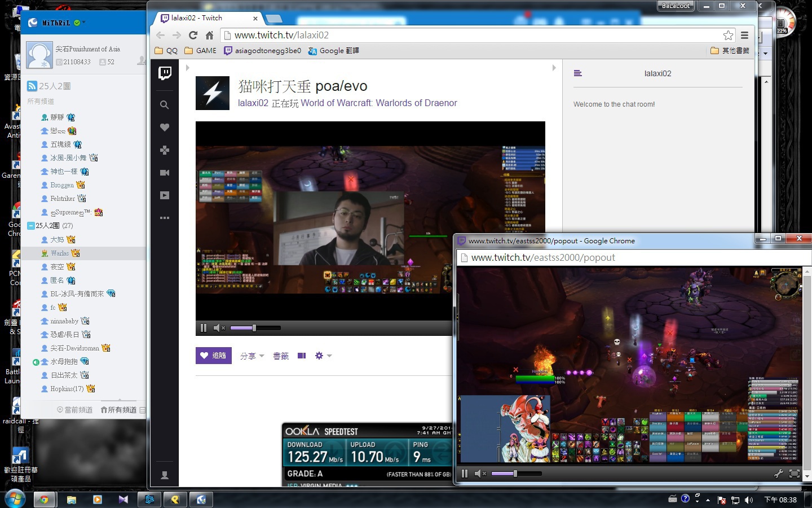Image resolution: width=812 pixels, height=508 pixels.
Task: Click the RaidCall user avatar
Action: click(39, 55)
